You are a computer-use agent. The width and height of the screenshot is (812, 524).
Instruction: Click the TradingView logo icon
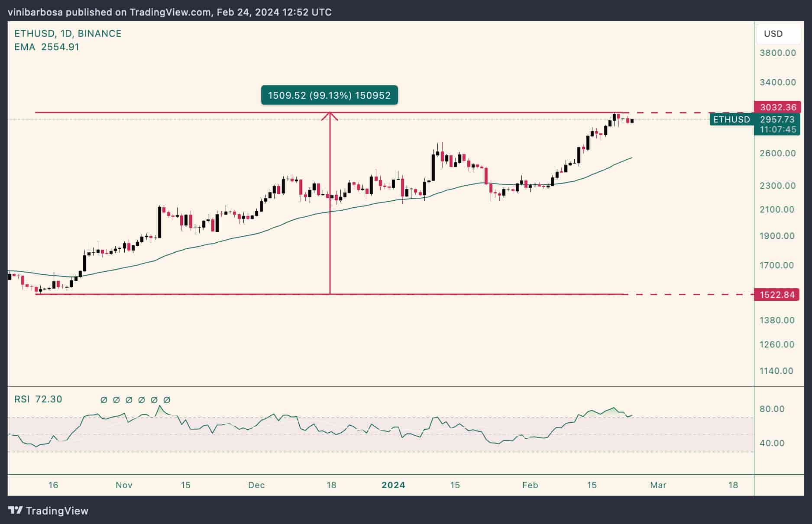point(15,511)
